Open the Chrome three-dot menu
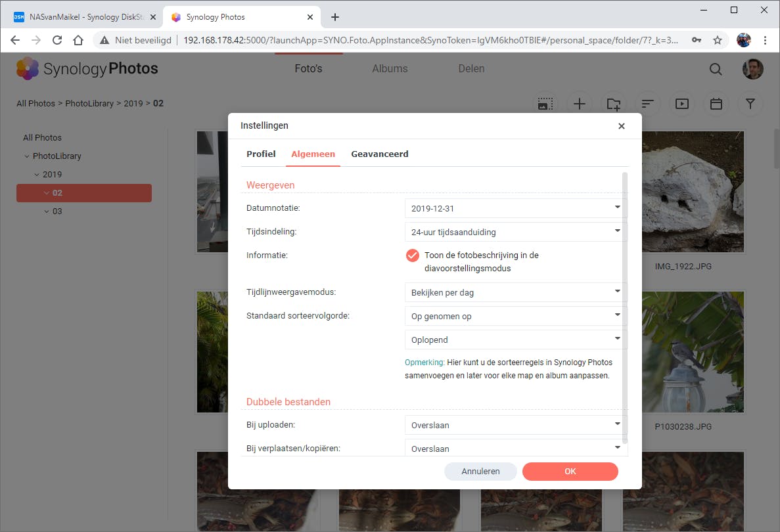 765,40
